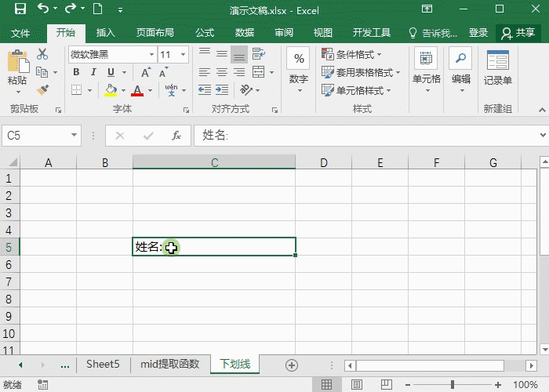Increase font size with larger A
Viewport: 549px width, 392px height.
[146, 72]
